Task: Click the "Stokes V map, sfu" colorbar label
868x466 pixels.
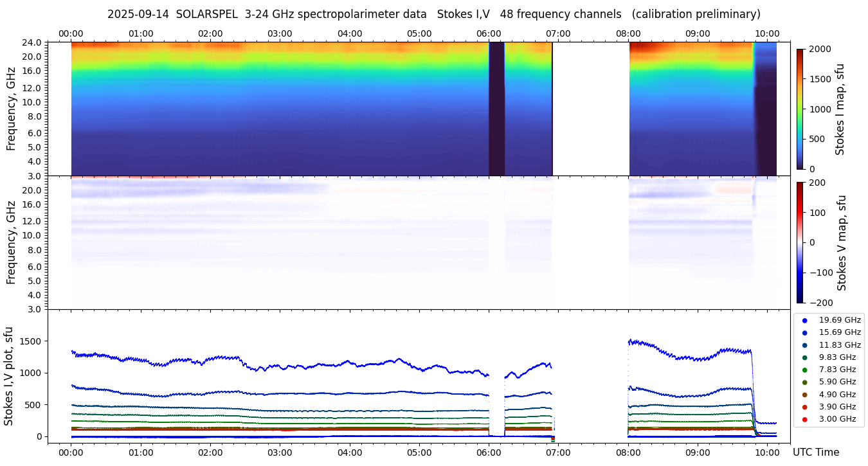Action: point(842,242)
